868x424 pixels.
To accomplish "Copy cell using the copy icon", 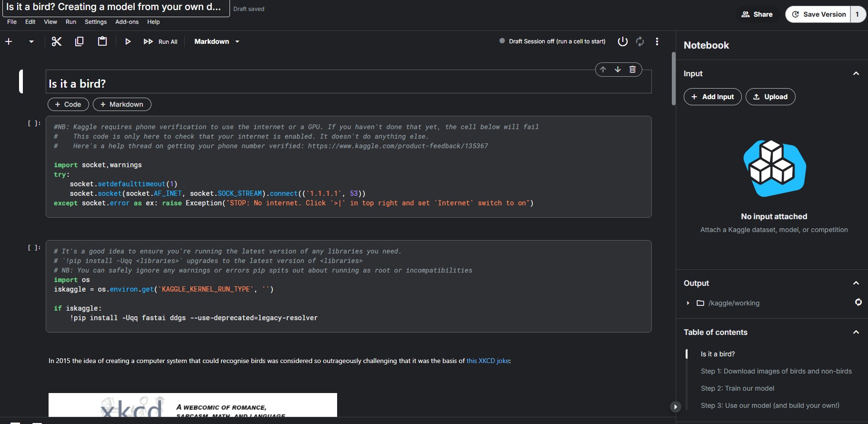I will click(x=80, y=41).
